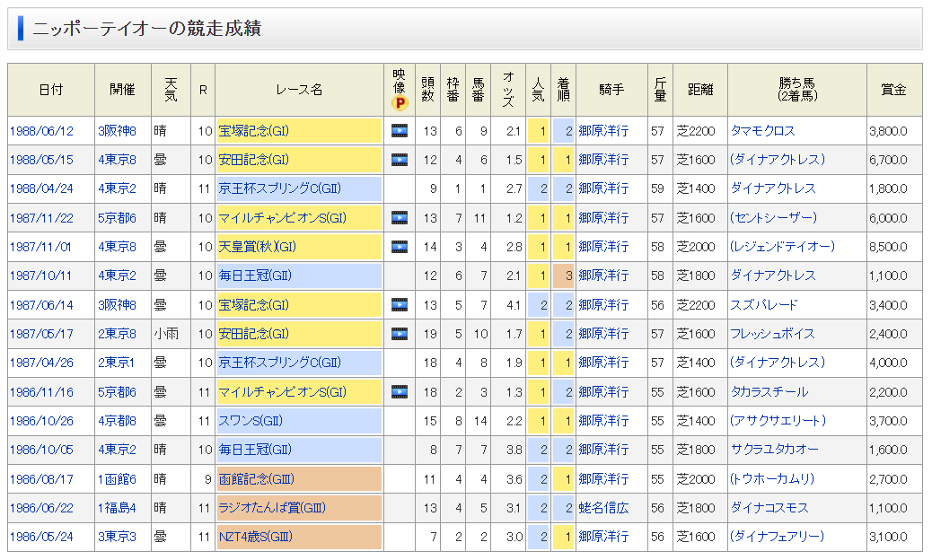Select ラジオたんぱ賞(GIII) race link

click(x=272, y=508)
